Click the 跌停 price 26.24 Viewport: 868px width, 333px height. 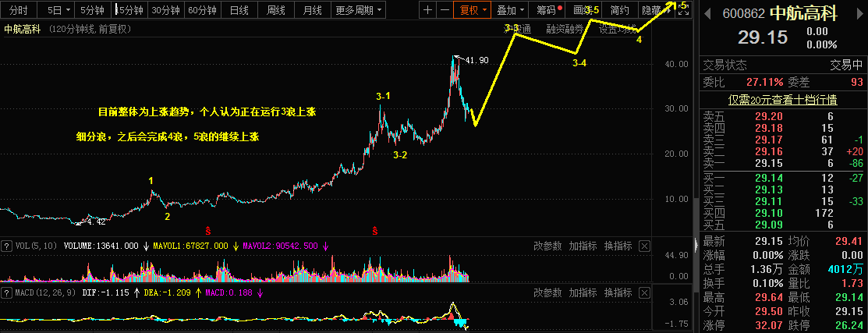(x=849, y=325)
